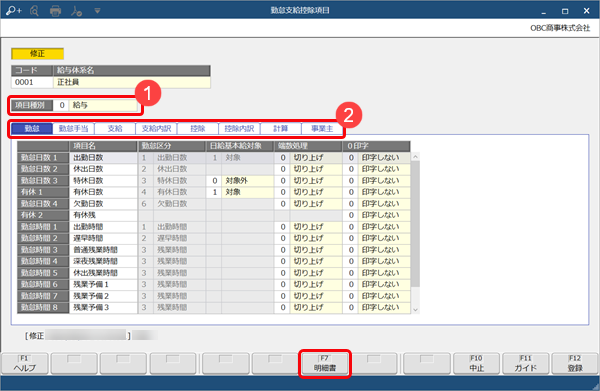Click the scroll up arrow of the table
The height and width of the screenshot is (391, 600).
pos(415,157)
